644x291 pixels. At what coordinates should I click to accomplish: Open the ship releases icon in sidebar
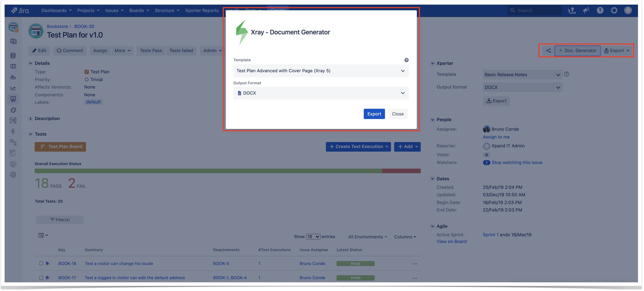coord(13,77)
